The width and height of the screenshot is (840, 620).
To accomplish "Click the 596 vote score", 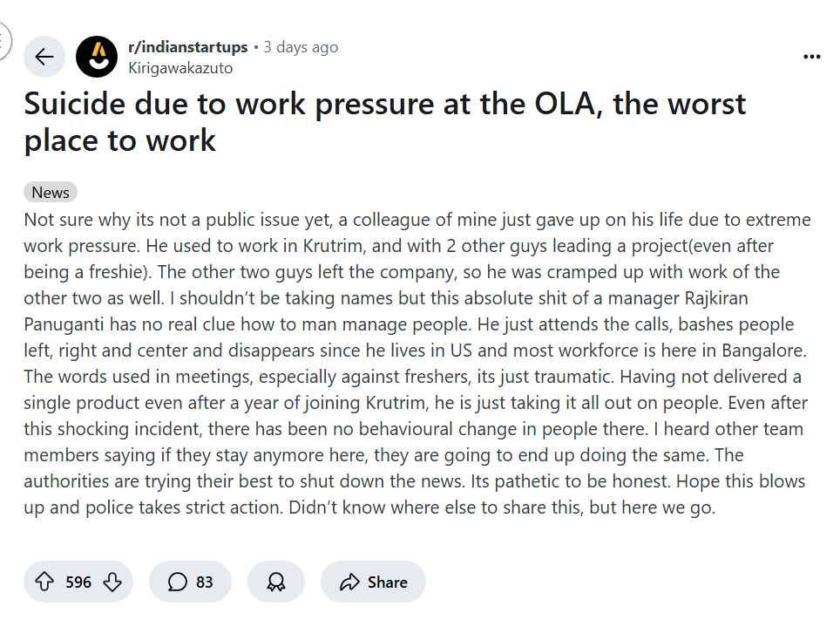I will tap(78, 582).
